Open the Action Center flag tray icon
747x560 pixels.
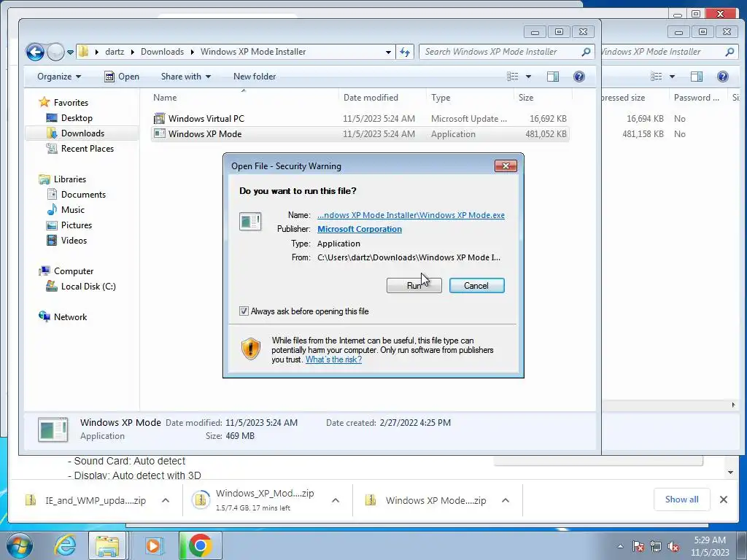tap(638, 547)
